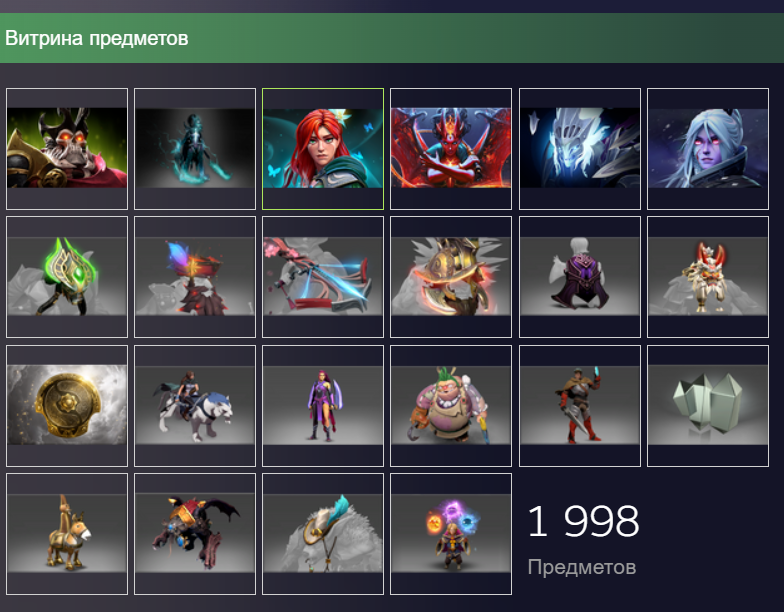Screen dimensions: 784x612
Task: Click the Pudge butcher character item
Action: tap(451, 406)
